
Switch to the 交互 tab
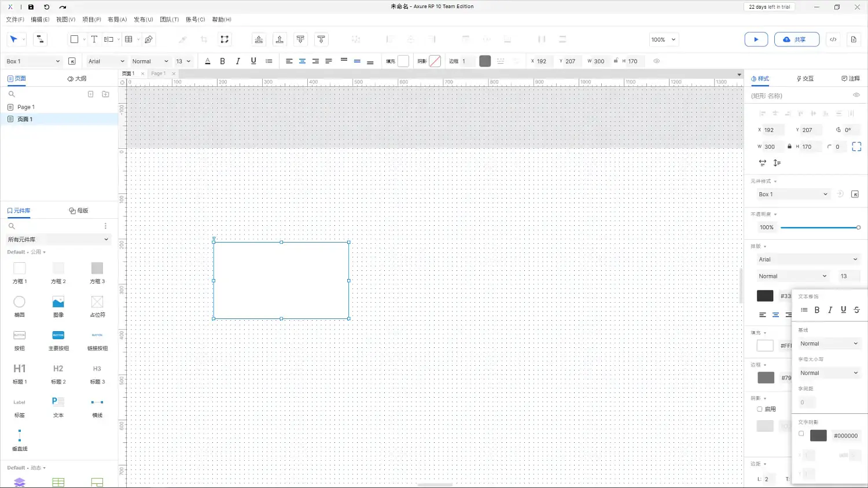805,79
